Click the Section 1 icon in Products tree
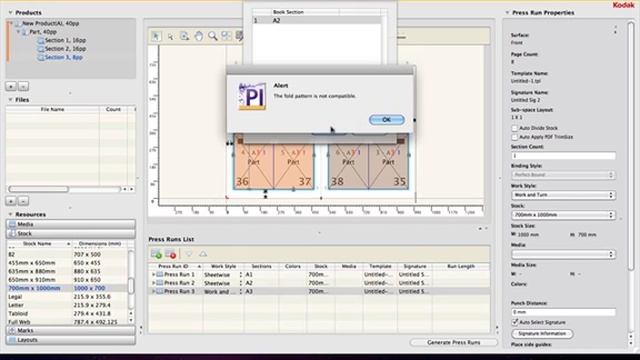640x360 pixels. [x=40, y=40]
